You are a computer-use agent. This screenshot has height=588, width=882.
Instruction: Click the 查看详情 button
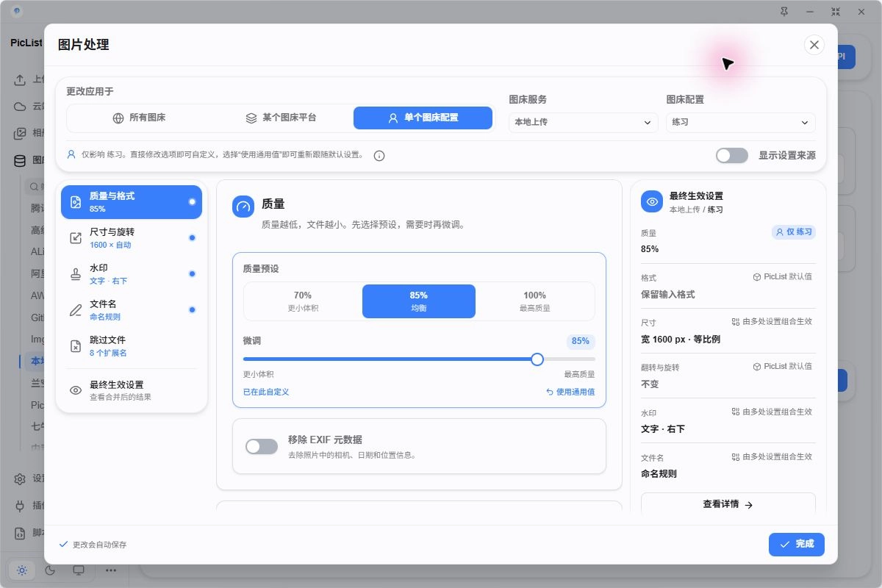click(x=728, y=504)
